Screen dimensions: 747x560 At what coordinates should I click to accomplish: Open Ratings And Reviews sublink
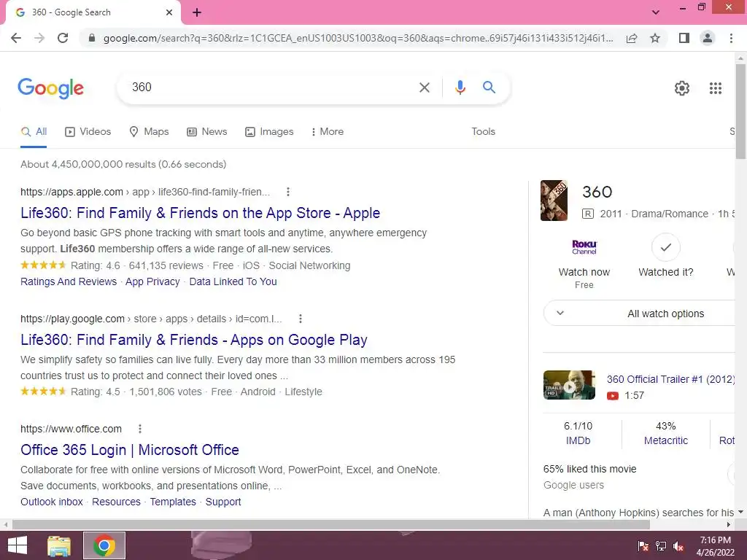click(x=69, y=281)
